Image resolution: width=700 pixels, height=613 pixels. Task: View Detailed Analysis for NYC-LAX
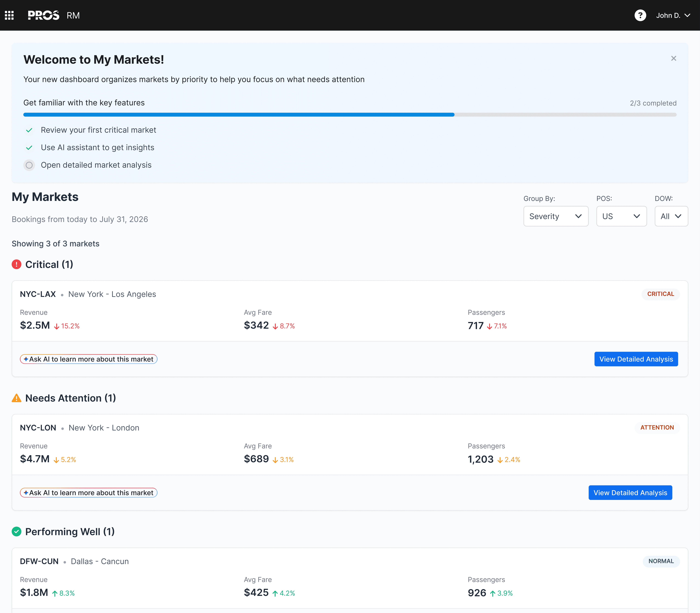[636, 359]
